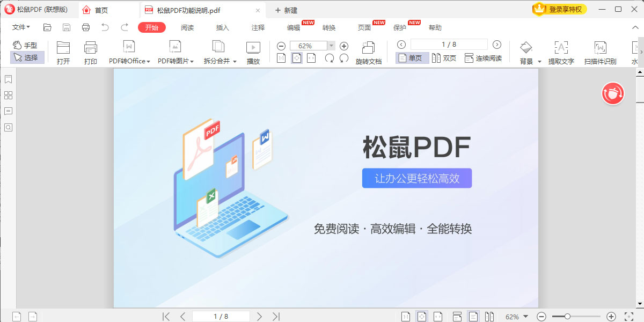This screenshot has height=322, width=644.
Task: Click 旋转文档 rotate document button
Action: 369,53
